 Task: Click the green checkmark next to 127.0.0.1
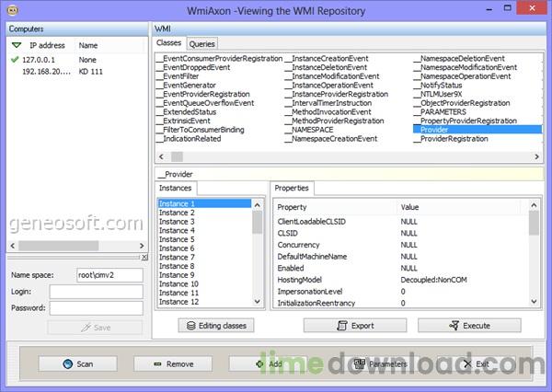coord(15,60)
